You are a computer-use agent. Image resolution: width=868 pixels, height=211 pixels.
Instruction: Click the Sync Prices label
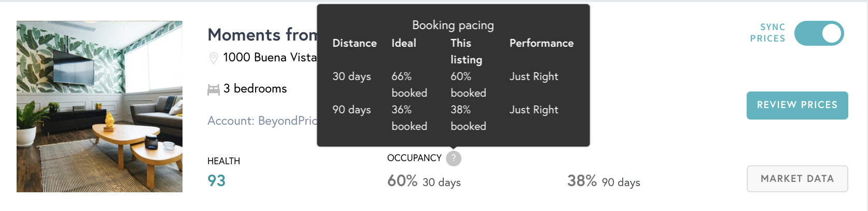(x=768, y=33)
